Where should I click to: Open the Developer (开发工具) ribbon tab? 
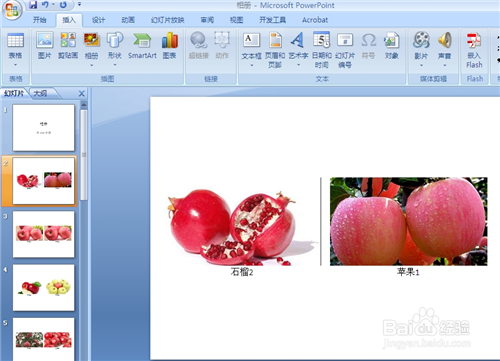pyautogui.click(x=272, y=20)
